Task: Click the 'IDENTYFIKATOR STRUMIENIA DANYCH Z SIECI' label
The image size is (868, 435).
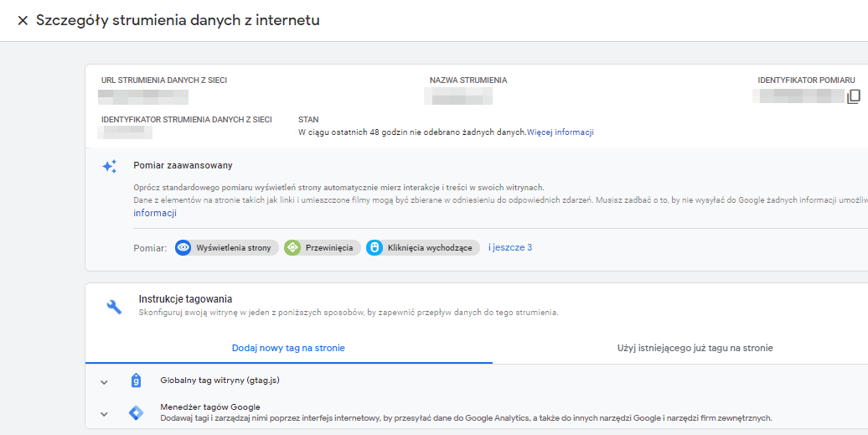Action: pyautogui.click(x=187, y=120)
